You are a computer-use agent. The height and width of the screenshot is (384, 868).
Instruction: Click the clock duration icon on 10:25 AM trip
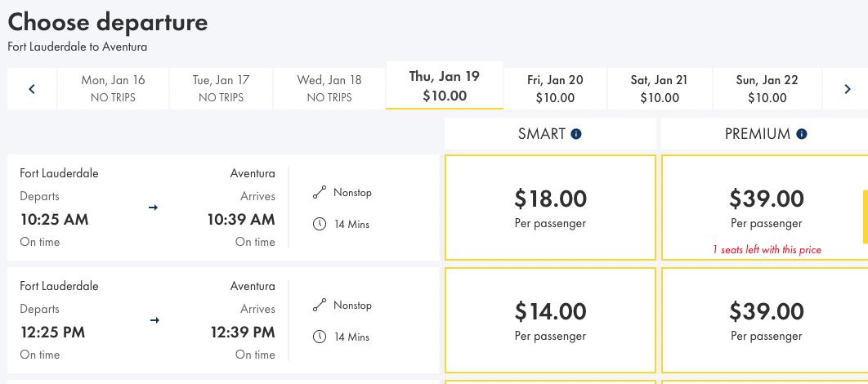point(320,224)
